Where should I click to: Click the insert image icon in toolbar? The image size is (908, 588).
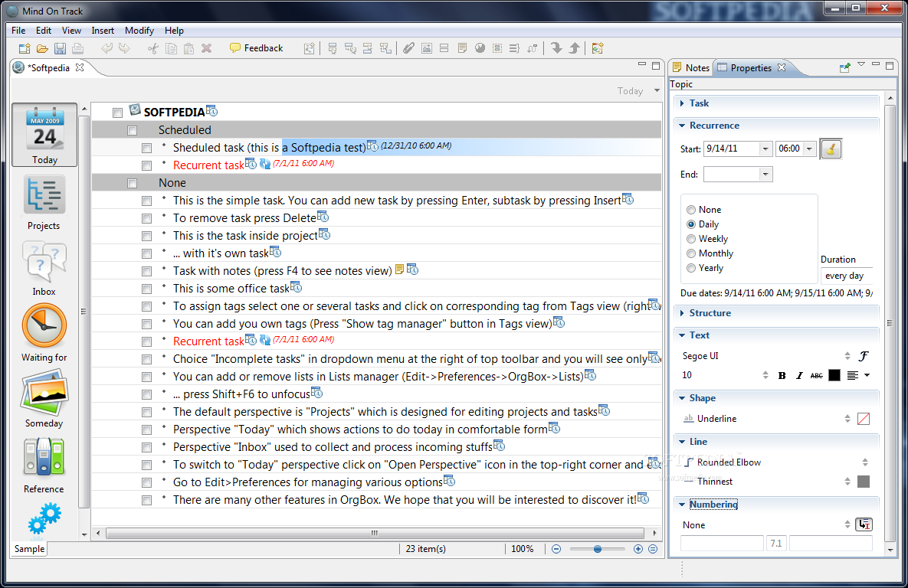click(427, 48)
